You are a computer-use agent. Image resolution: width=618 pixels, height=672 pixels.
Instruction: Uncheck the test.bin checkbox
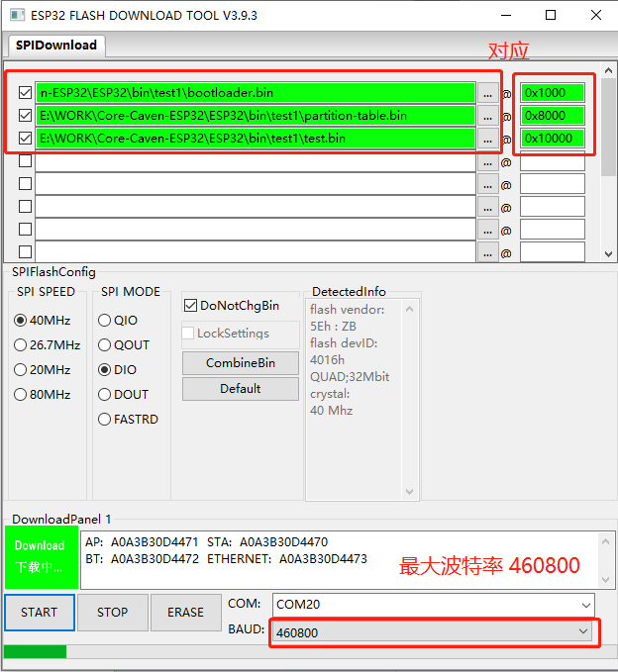[x=26, y=139]
